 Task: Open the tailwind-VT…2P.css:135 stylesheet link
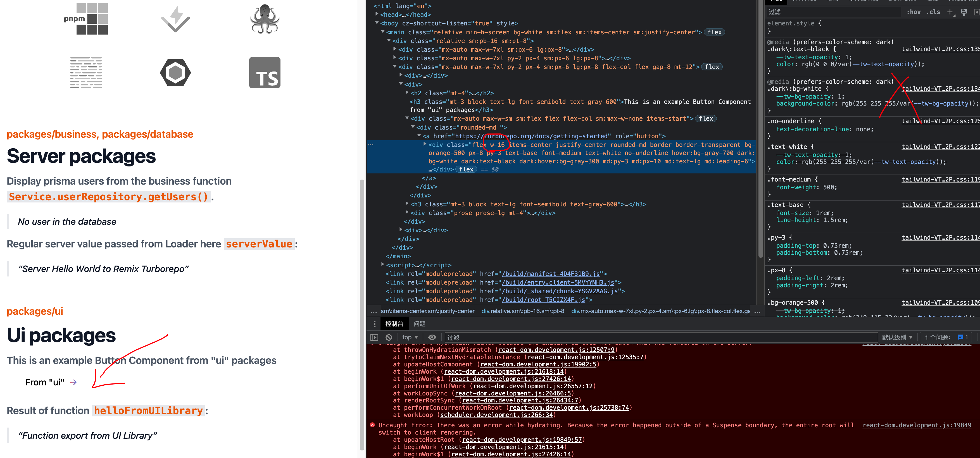point(940,49)
